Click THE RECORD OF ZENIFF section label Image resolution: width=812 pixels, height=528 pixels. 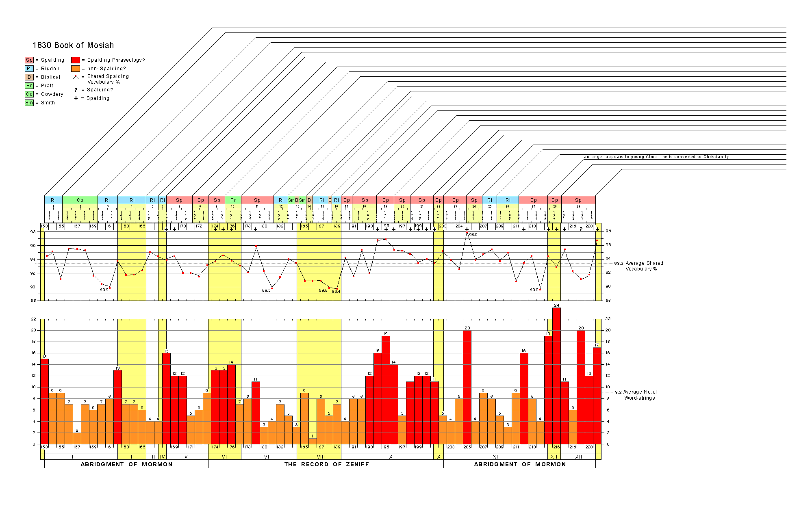pos(326,464)
